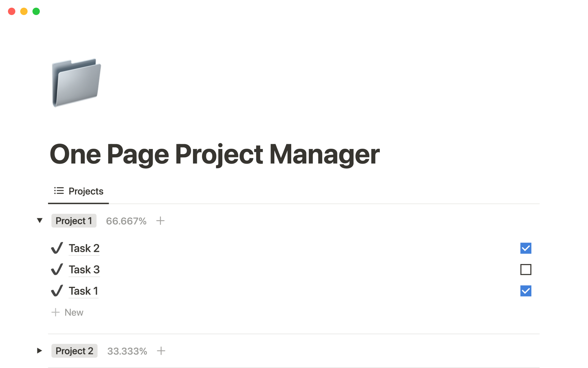Click the plus icon next to Project 1
588x368 pixels.
160,221
